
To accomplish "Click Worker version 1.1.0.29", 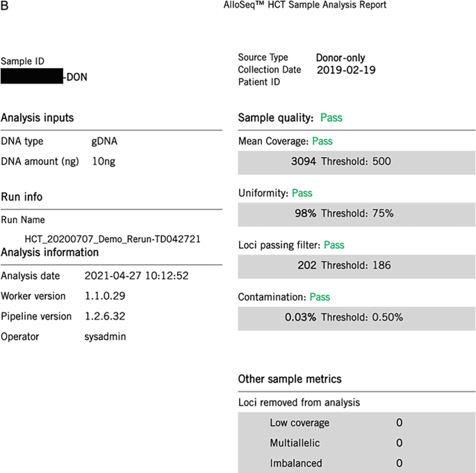I will pos(104,296).
